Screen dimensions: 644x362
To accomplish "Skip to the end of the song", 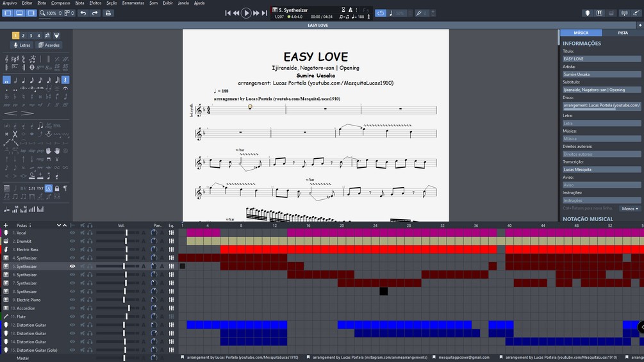I will coord(265,13).
